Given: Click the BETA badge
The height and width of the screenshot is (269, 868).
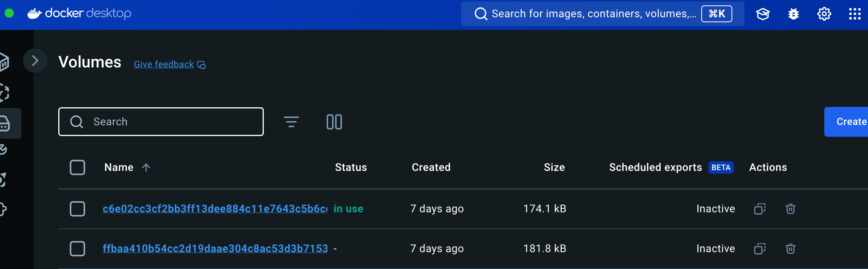Looking at the screenshot, I should 721,167.
